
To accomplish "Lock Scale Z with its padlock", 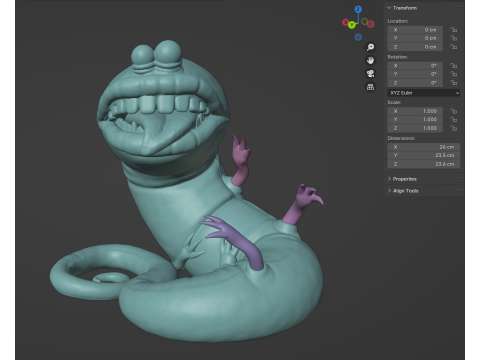I will 453,128.
